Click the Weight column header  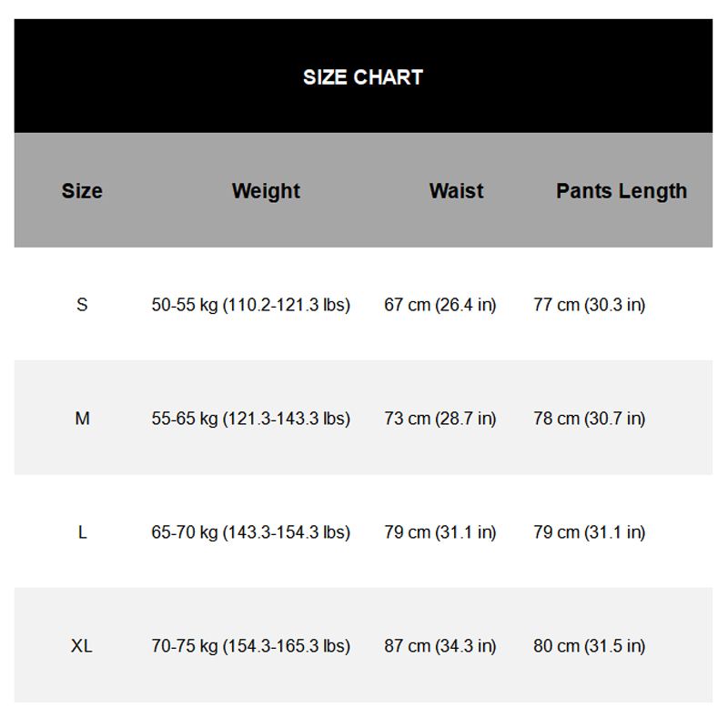(x=266, y=191)
